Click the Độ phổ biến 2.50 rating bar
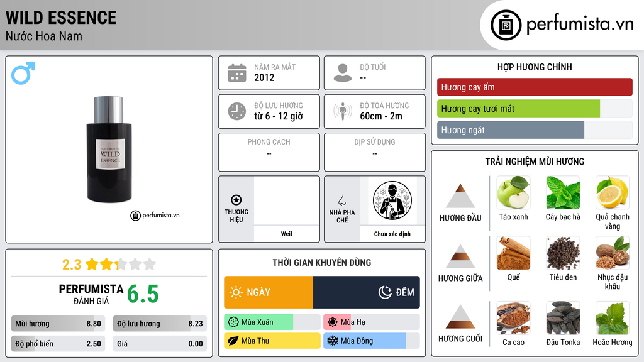 [58, 344]
